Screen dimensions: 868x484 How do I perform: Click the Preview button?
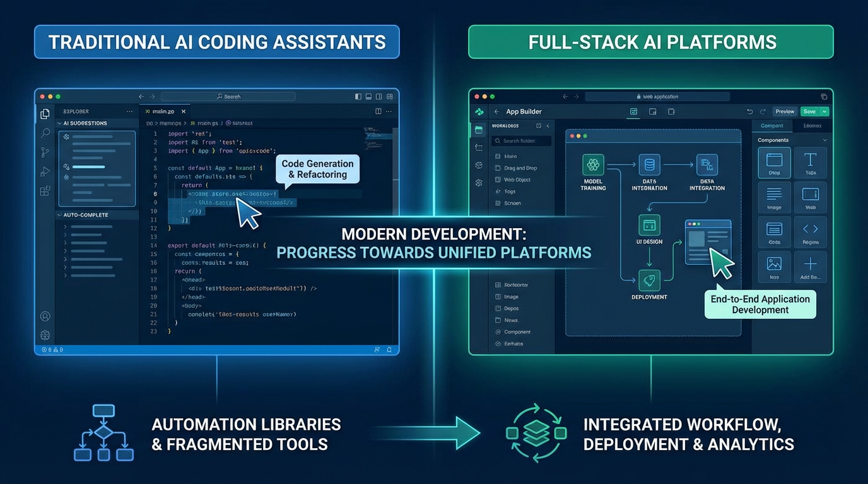[x=785, y=112]
